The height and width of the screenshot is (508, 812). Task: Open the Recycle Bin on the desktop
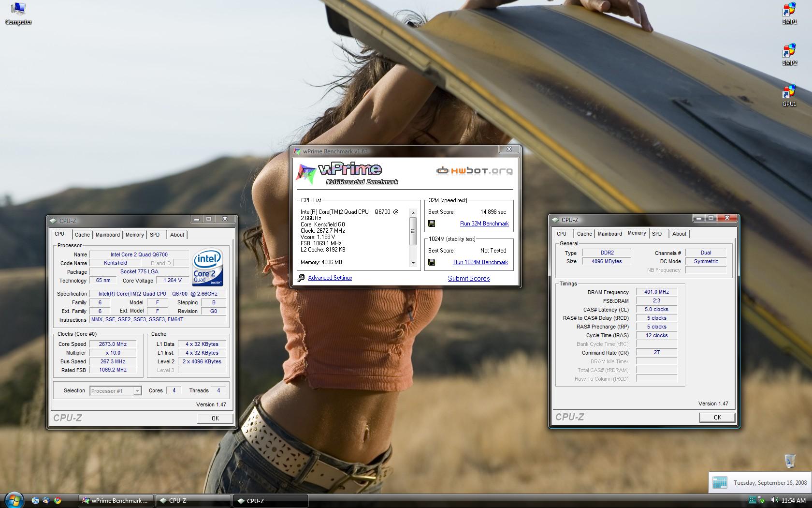(x=790, y=461)
